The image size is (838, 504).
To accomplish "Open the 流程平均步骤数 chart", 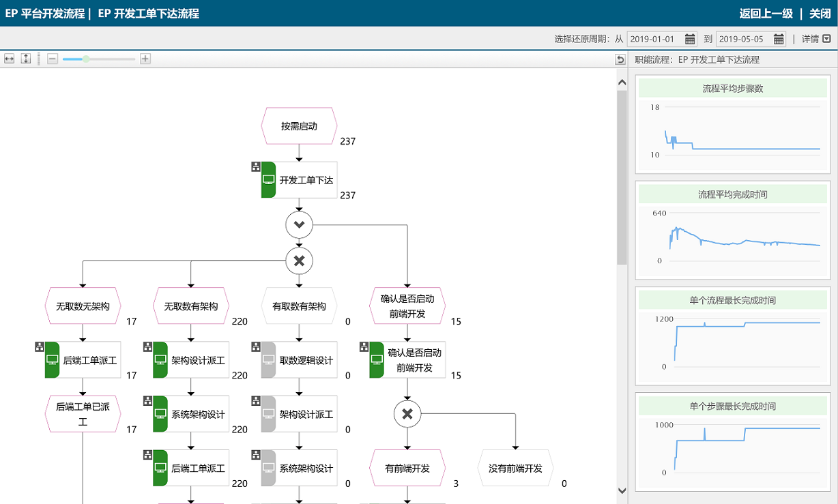I will point(733,124).
